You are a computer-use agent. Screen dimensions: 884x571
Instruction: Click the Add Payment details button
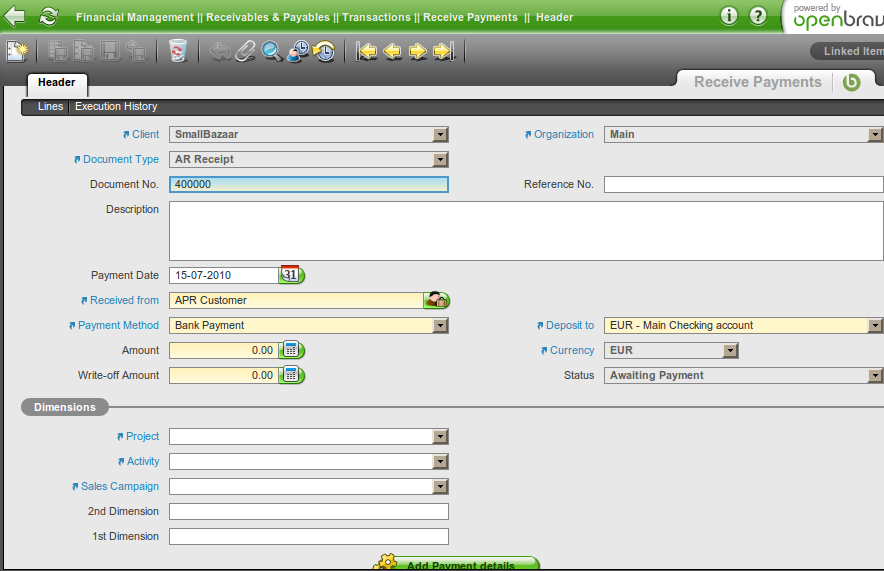pyautogui.click(x=457, y=563)
